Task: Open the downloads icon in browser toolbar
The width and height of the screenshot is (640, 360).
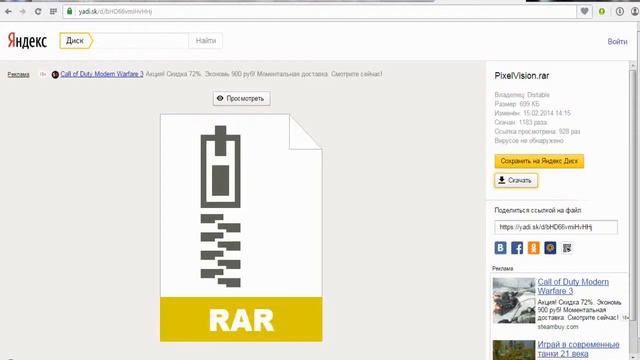Action: coord(619,11)
